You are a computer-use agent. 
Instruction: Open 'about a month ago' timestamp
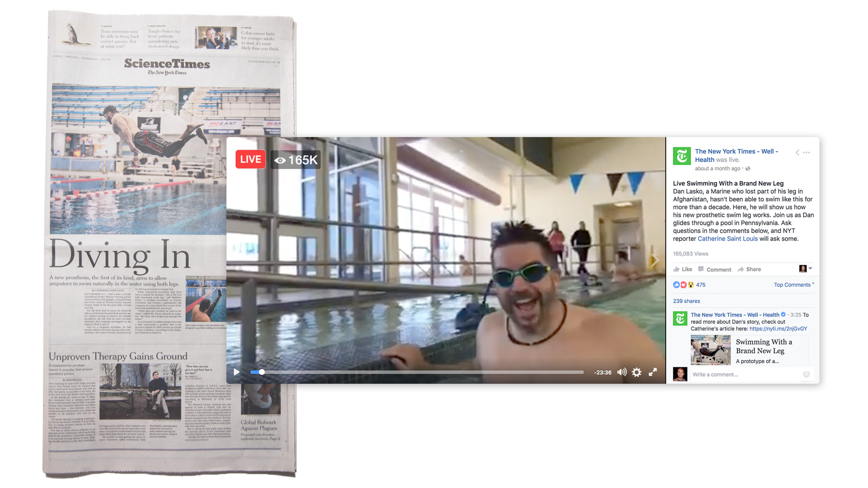717,169
